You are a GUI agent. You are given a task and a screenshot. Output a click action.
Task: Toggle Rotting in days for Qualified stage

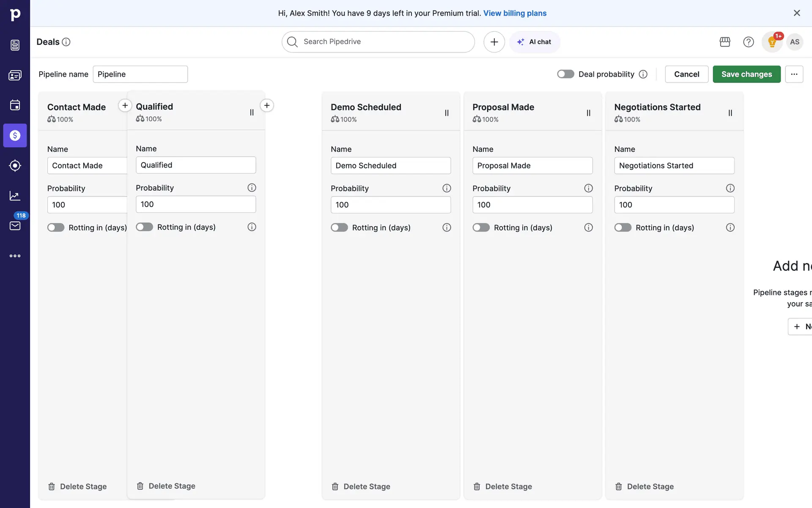pyautogui.click(x=144, y=227)
